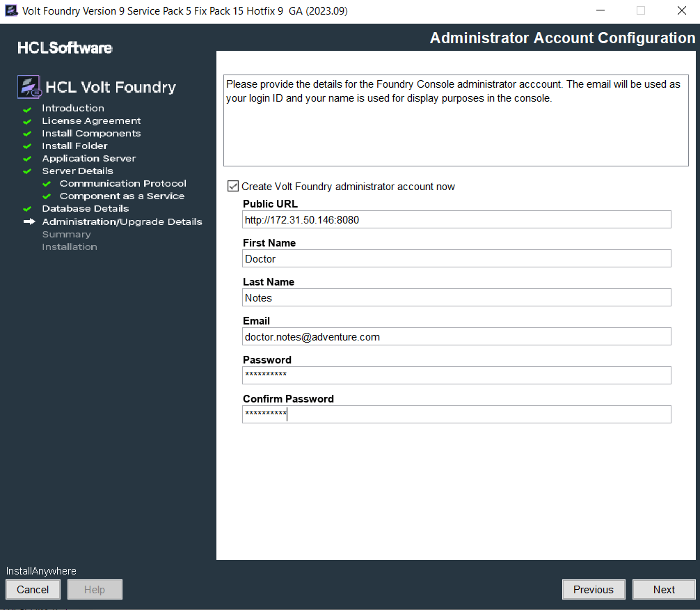Screen dimensions: 700x610
Task: Click the green checkmark beside Application Server
Action: tap(27, 159)
